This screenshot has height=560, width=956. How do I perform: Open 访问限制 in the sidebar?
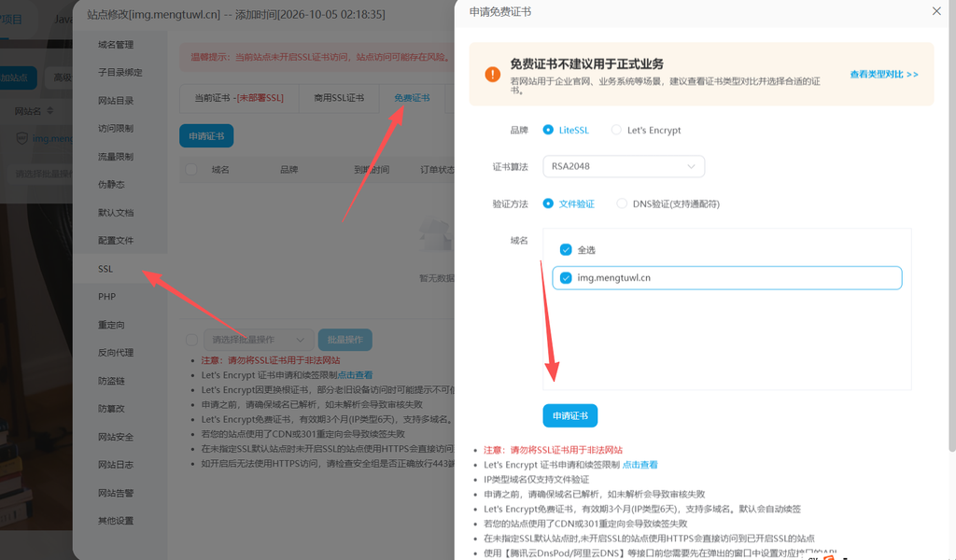pyautogui.click(x=116, y=129)
